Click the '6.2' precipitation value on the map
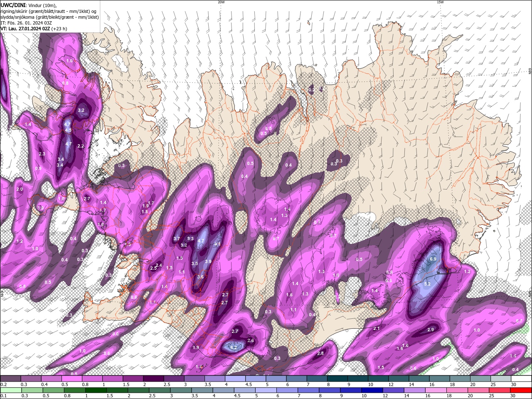Image resolution: width=532 pixels, height=399 pixels. [233, 347]
